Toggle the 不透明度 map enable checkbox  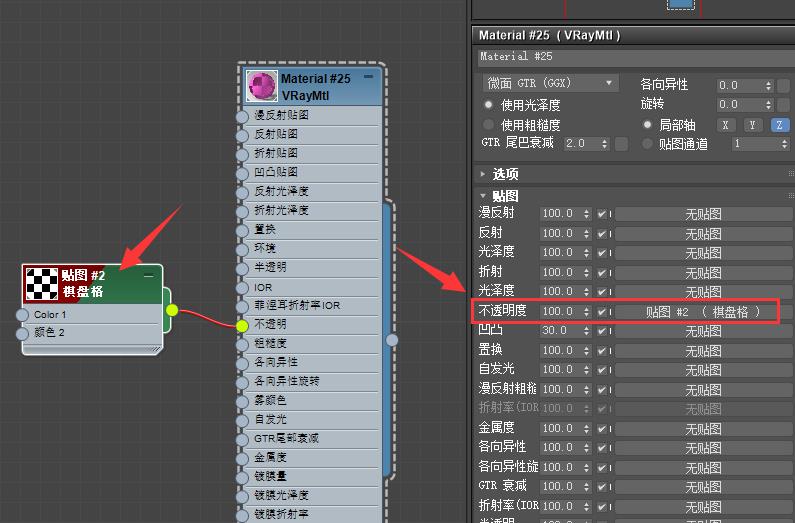point(602,312)
